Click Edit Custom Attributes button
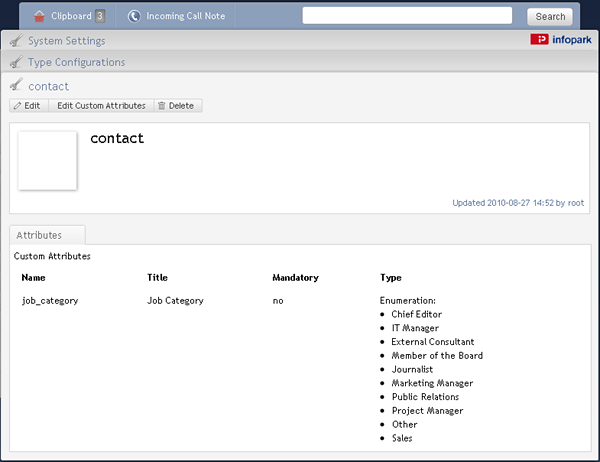This screenshot has width=600, height=462. coord(101,106)
